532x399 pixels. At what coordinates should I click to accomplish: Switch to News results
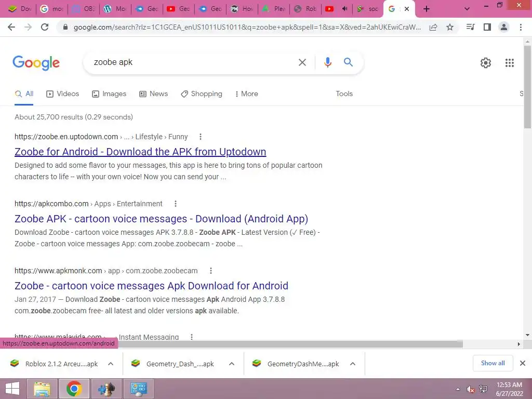point(154,94)
